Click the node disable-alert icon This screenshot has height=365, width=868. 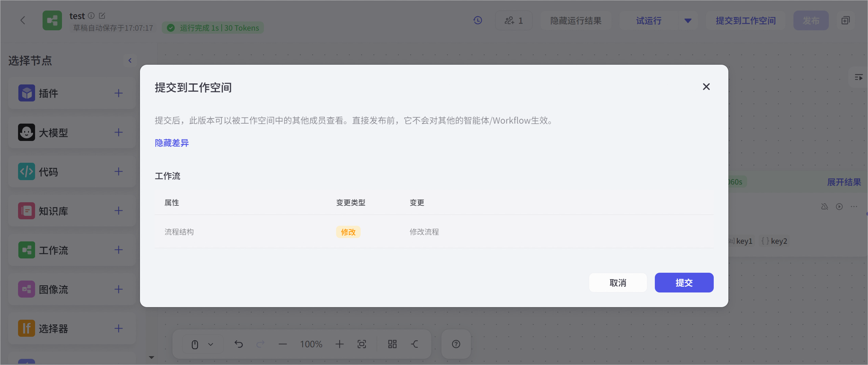[824, 206]
